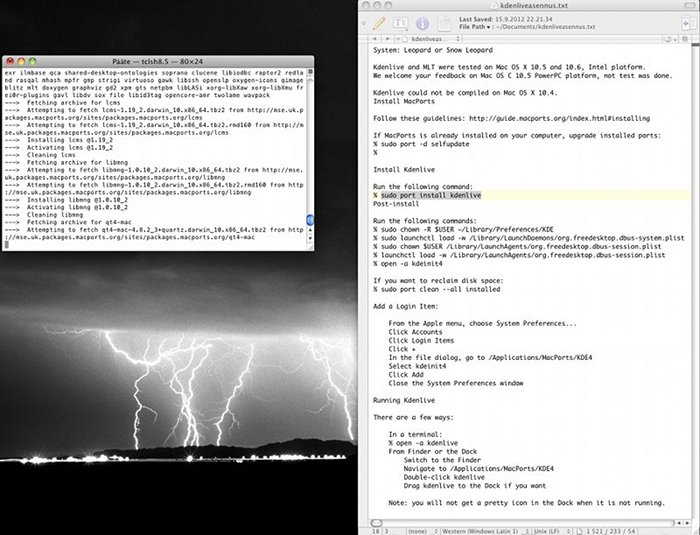
Task: Click the '% open -a kdenlive' line
Action: [423, 443]
